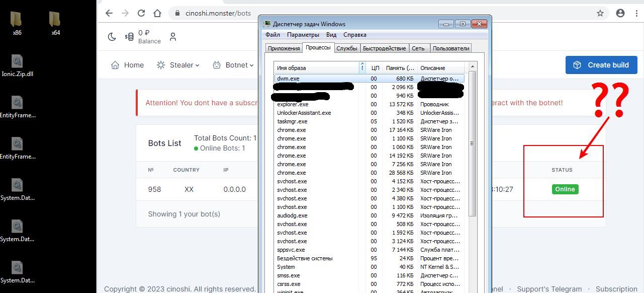Toggle dark mode with the moon icon
Image resolution: width=644 pixels, height=293 pixels.
click(112, 37)
